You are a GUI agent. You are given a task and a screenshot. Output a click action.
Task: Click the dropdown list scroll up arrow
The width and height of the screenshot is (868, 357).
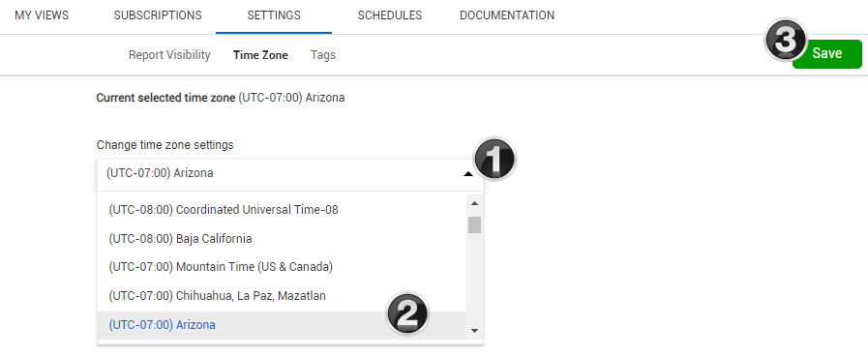tap(474, 203)
